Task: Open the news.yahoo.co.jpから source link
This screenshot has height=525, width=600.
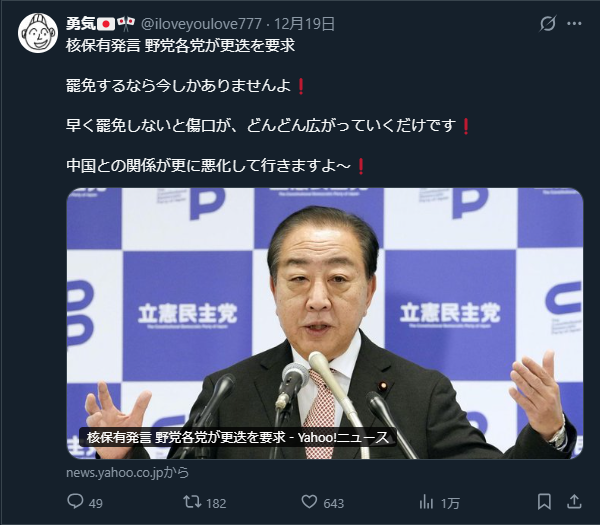Action: click(x=128, y=473)
